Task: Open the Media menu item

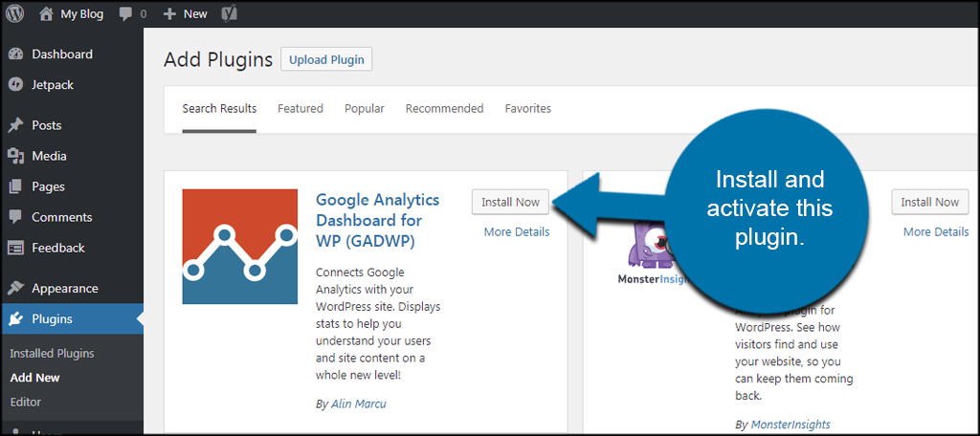Action: (49, 156)
